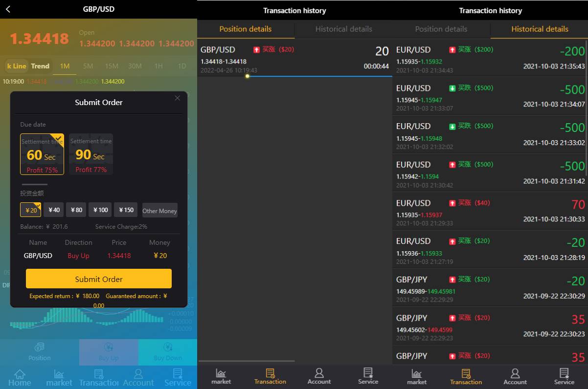Screen dimensions: 588x389
Task: Choose ¥100 investment amount
Action: point(100,210)
